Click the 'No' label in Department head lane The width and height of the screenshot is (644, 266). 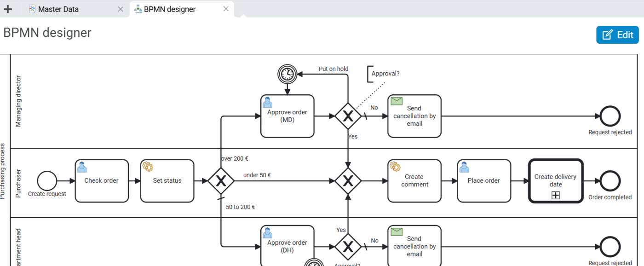pyautogui.click(x=374, y=241)
